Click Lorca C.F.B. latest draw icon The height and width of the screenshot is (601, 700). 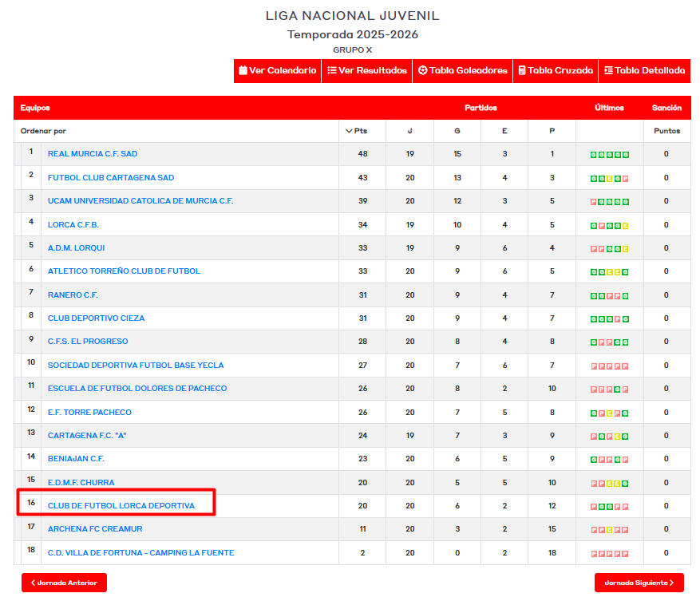[x=626, y=226]
